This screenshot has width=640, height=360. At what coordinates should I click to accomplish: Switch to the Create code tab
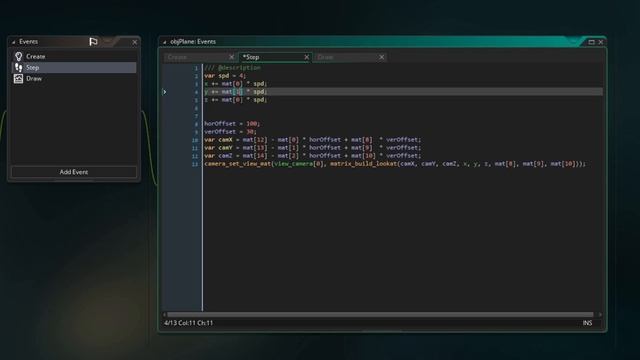pyautogui.click(x=200, y=57)
